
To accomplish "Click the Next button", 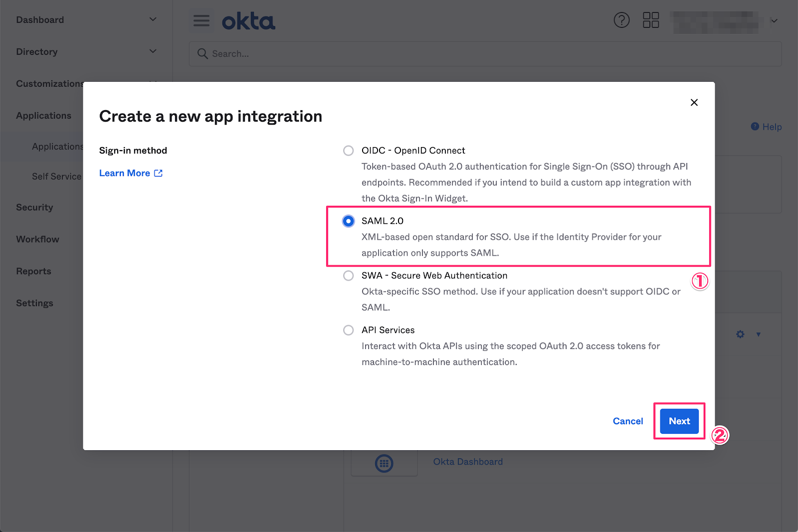I will point(679,421).
